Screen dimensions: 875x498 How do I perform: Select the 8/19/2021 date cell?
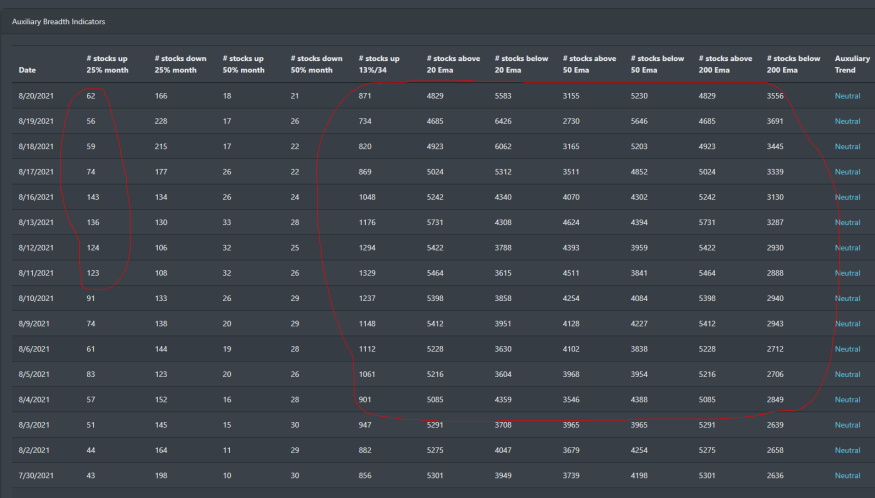tap(36, 121)
